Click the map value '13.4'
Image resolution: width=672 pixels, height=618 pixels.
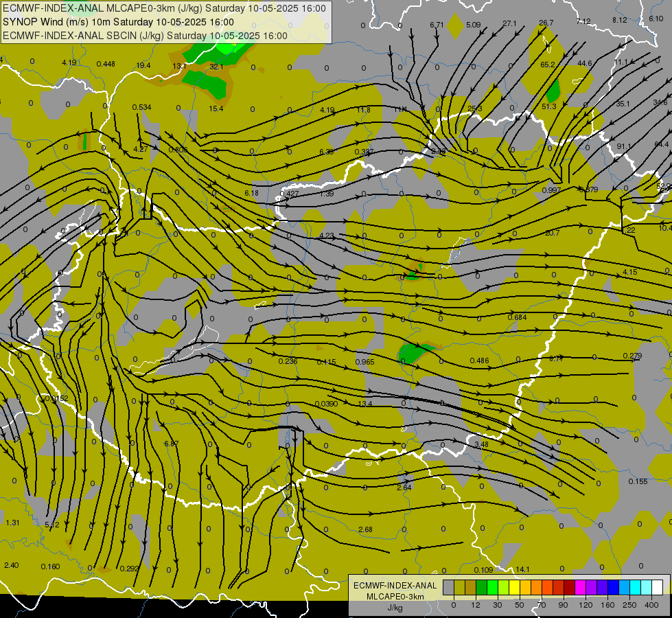pyautogui.click(x=365, y=404)
